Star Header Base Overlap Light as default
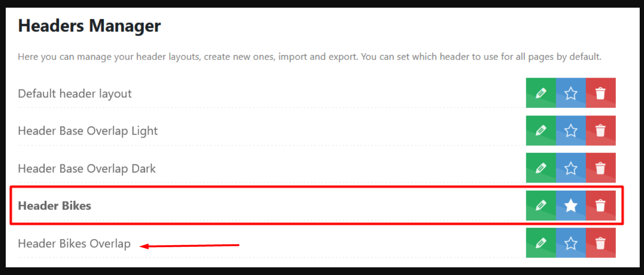 [571, 130]
